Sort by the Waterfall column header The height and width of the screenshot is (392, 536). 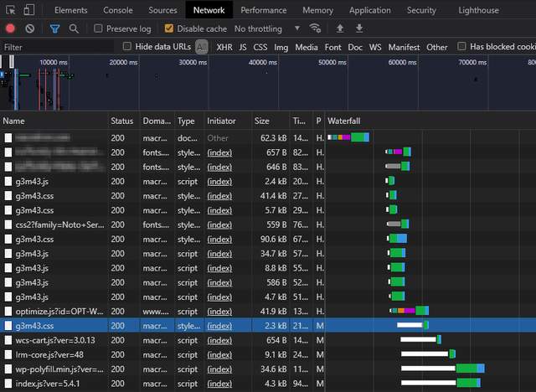tap(430, 121)
